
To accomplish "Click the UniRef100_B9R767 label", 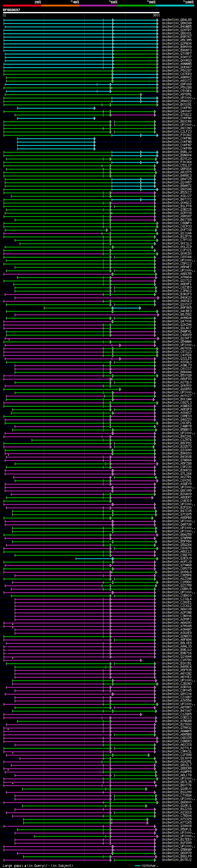I will [177, 37].
